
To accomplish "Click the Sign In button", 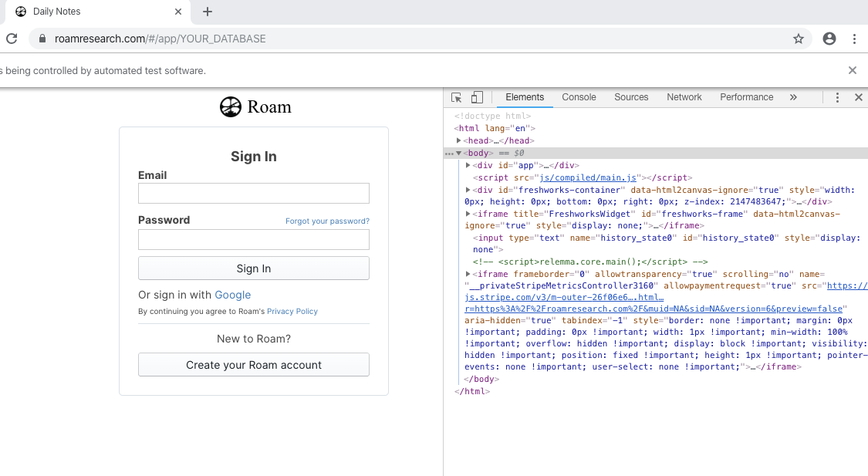I will (254, 268).
